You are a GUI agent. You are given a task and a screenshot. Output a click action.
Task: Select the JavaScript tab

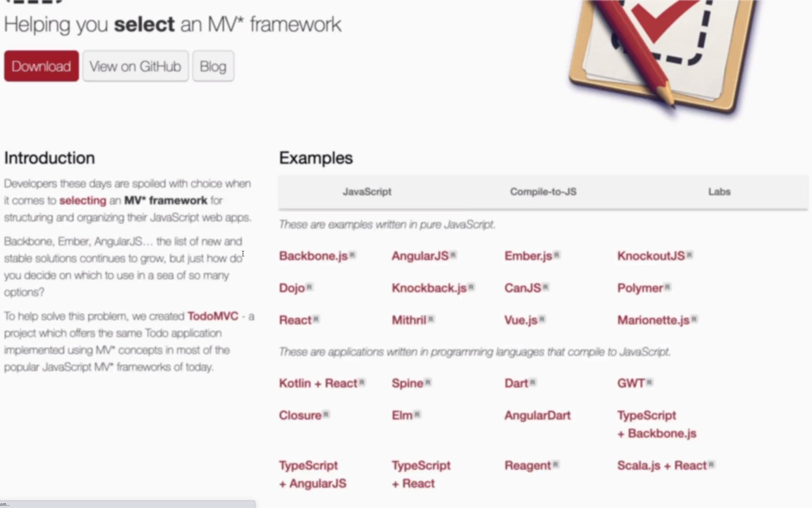367,192
